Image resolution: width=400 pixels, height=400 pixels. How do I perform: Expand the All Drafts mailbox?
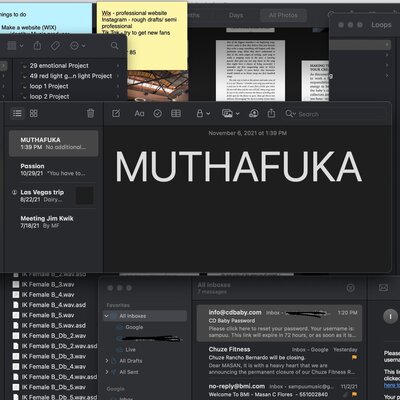(x=107, y=361)
